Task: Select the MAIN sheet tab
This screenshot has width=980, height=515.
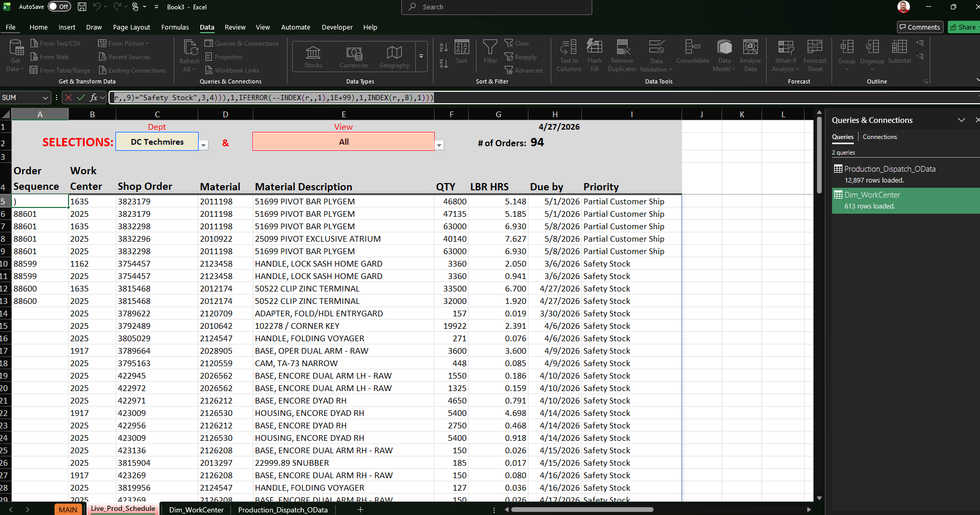Action: point(68,509)
